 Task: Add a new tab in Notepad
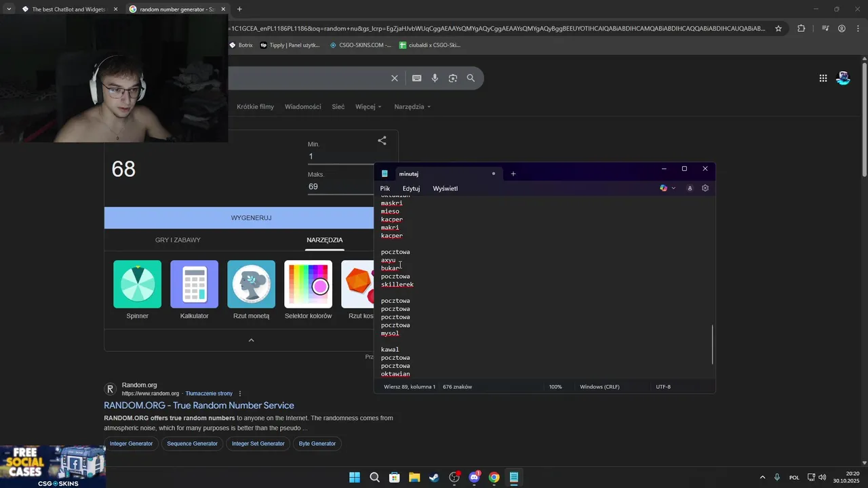click(513, 174)
